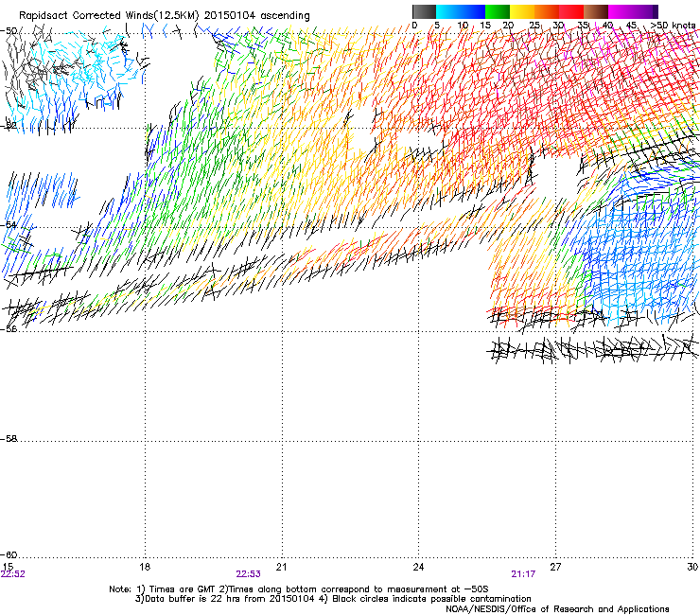
Task: Click the '-54' latitude axis label
Action: coord(9,224)
